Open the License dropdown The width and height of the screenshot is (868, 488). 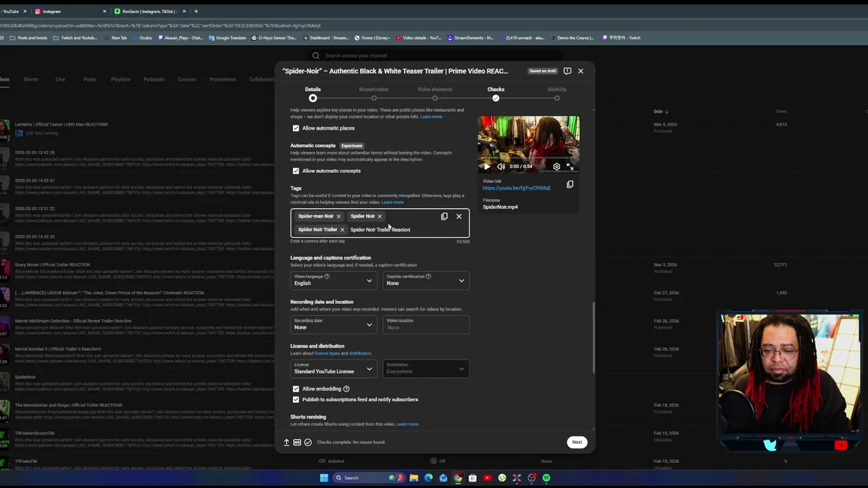click(334, 368)
